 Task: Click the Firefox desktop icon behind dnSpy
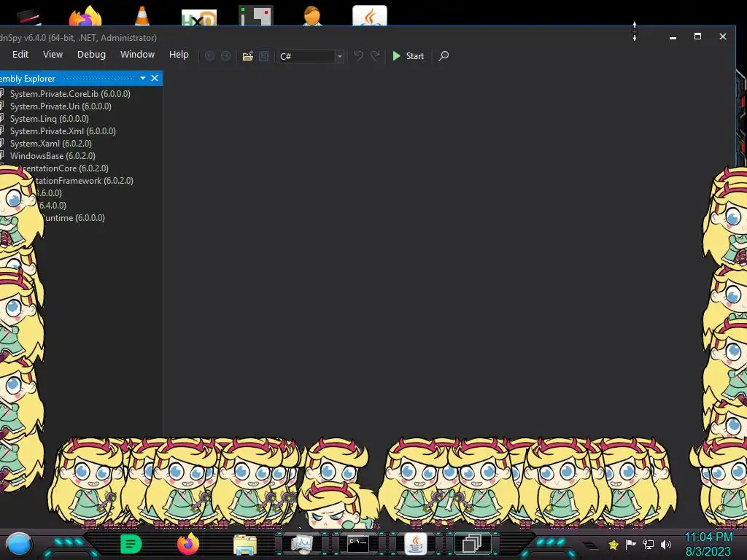(85, 16)
